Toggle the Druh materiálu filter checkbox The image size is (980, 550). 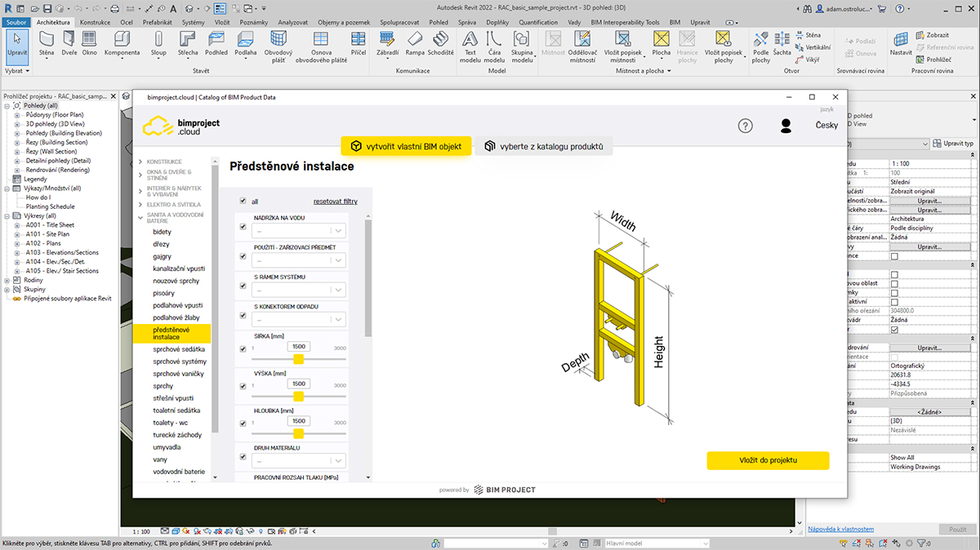point(243,456)
